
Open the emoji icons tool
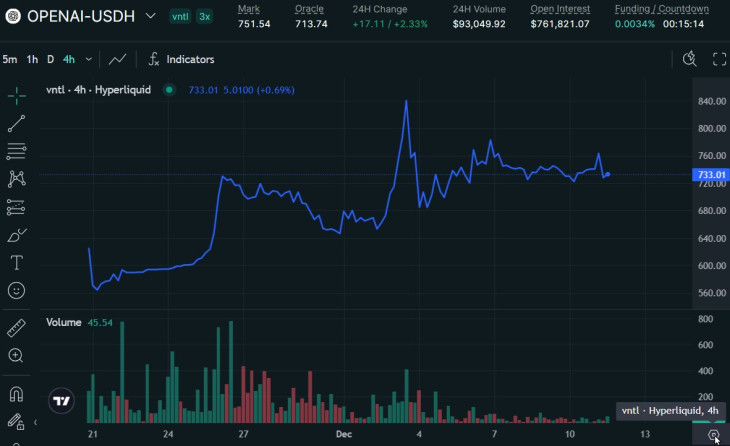17,291
